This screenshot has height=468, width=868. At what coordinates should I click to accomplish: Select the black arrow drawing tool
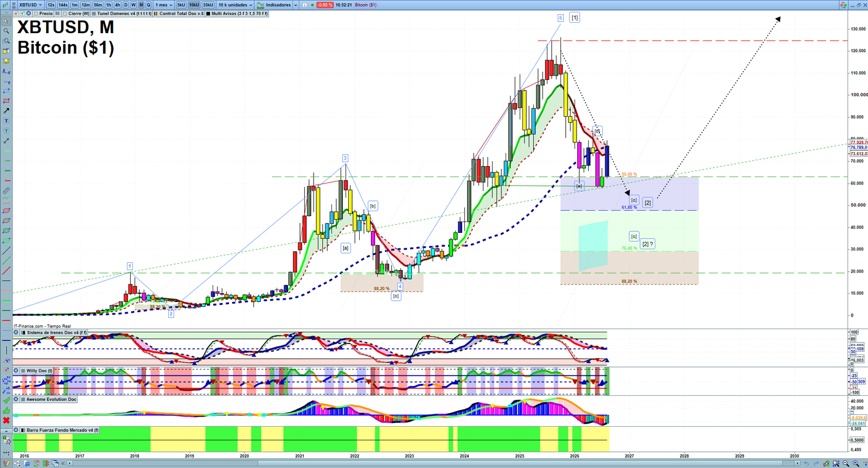click(x=6, y=111)
